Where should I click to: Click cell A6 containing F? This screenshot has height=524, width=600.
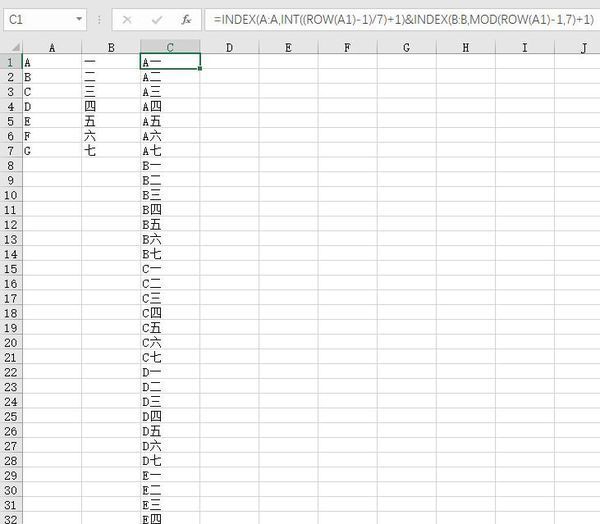[x=52, y=136]
